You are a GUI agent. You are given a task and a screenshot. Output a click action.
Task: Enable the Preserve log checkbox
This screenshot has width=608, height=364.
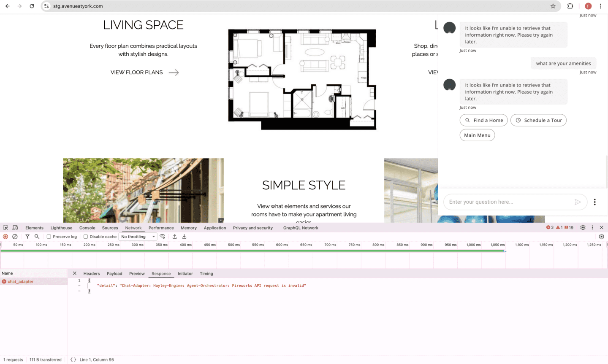point(49,237)
